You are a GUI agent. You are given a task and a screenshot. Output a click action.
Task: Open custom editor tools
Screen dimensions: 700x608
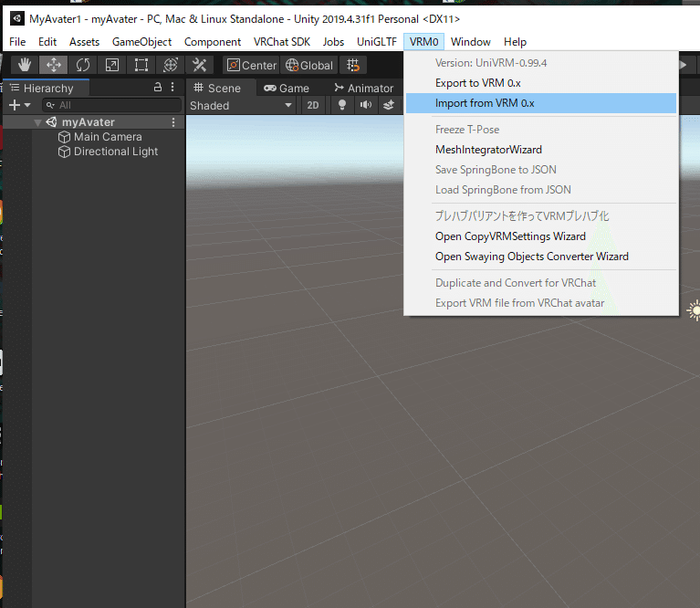(x=199, y=65)
